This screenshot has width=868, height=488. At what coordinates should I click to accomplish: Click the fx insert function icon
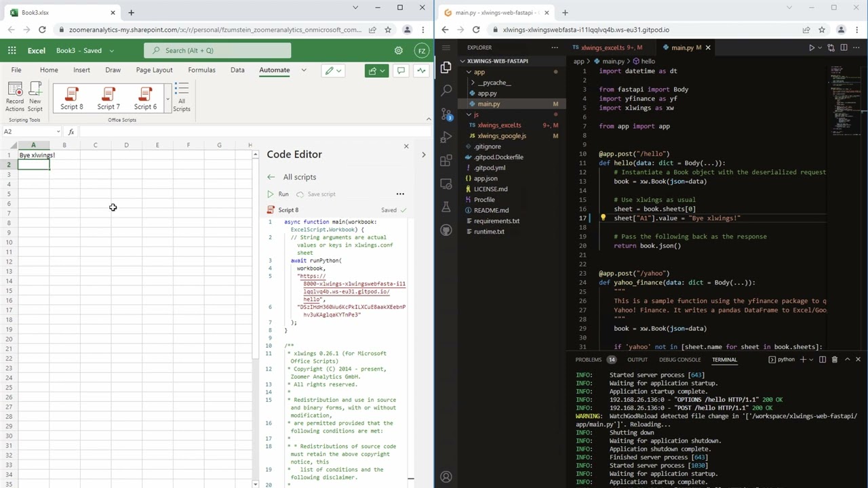(71, 131)
